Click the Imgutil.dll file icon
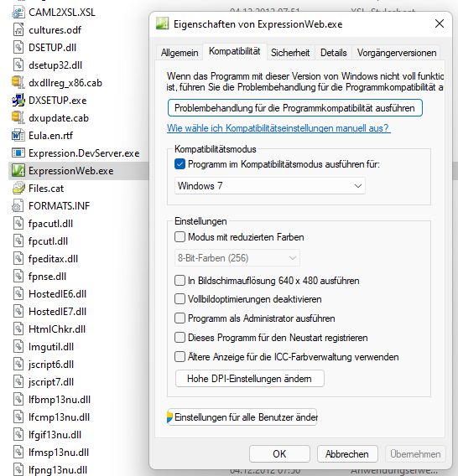The height and width of the screenshot is (476, 458). 18,347
